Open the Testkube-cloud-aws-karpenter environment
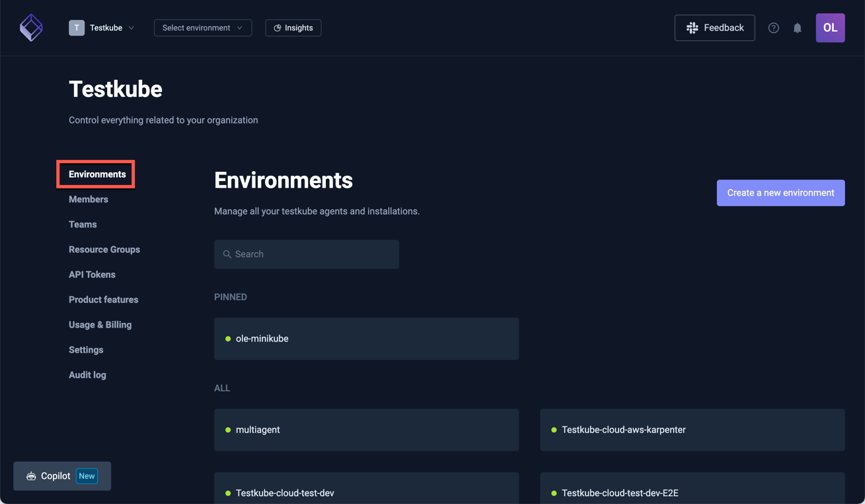The height and width of the screenshot is (504, 865). (692, 429)
